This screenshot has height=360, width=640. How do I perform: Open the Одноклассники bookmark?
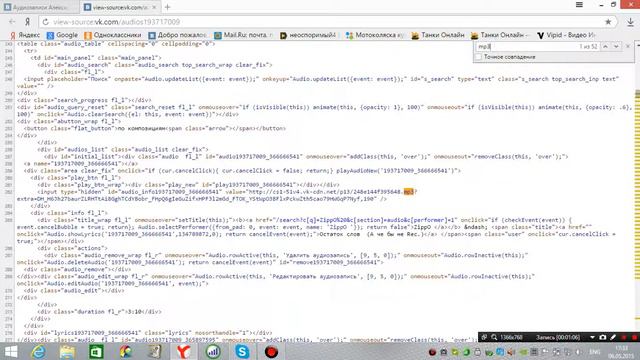pyautogui.click(x=113, y=35)
